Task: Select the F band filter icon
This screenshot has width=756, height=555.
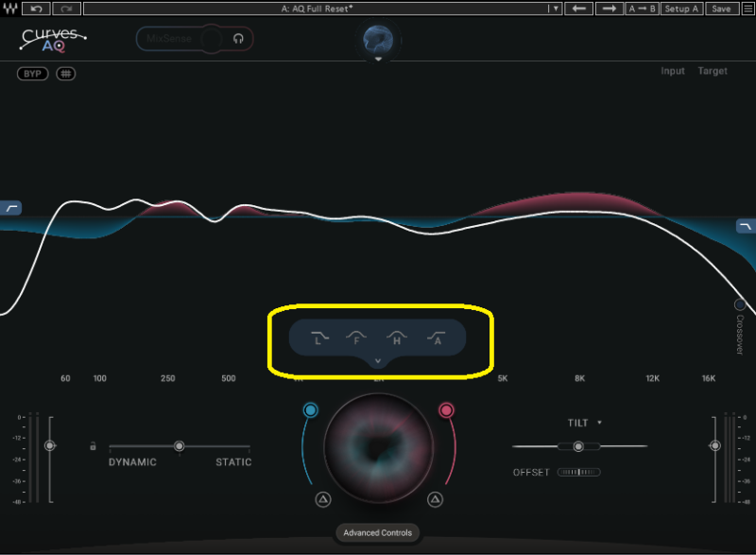Action: [356, 337]
